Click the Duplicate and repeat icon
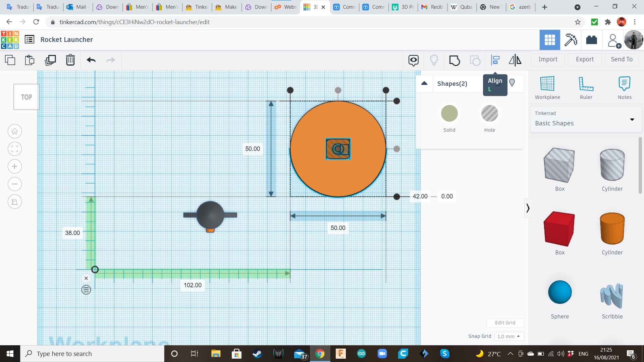This screenshot has width=644, height=362. [50, 60]
